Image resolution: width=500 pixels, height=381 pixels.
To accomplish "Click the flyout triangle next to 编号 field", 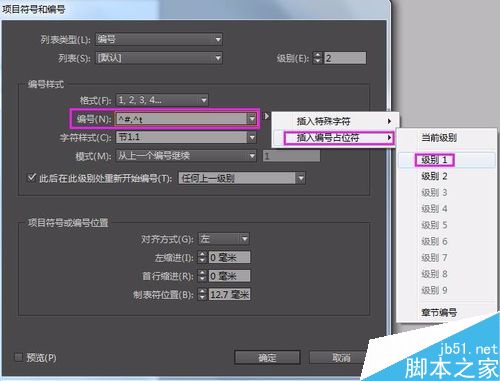I will point(266,116).
